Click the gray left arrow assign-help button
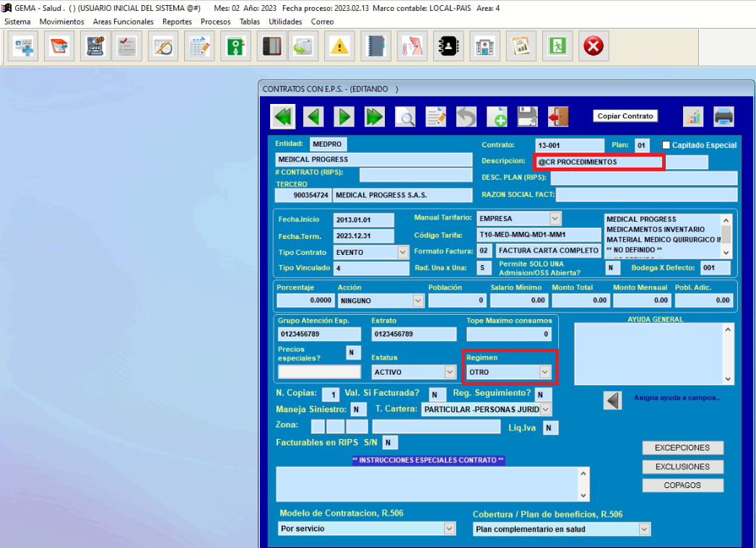Screen dimensions: 756x548 coord(613,401)
